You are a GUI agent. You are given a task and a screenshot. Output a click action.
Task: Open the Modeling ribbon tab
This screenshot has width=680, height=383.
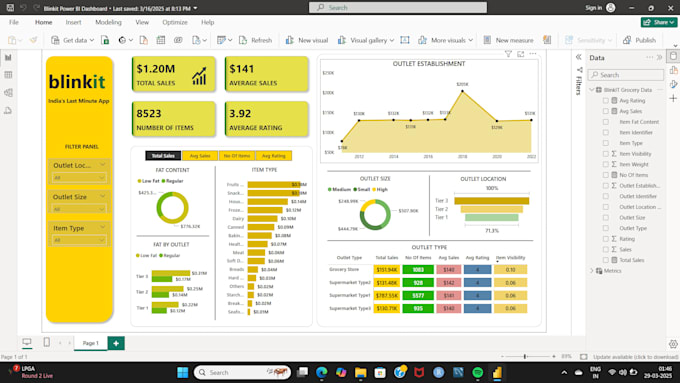pyautogui.click(x=108, y=22)
